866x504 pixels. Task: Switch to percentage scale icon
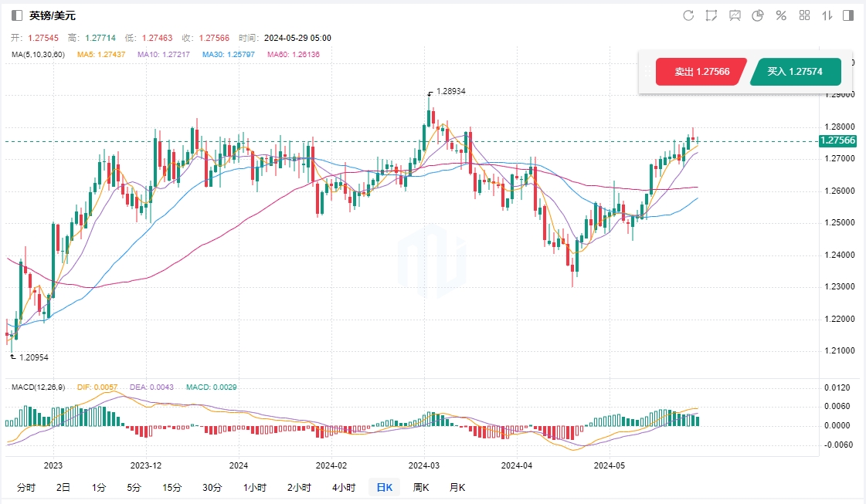(781, 15)
